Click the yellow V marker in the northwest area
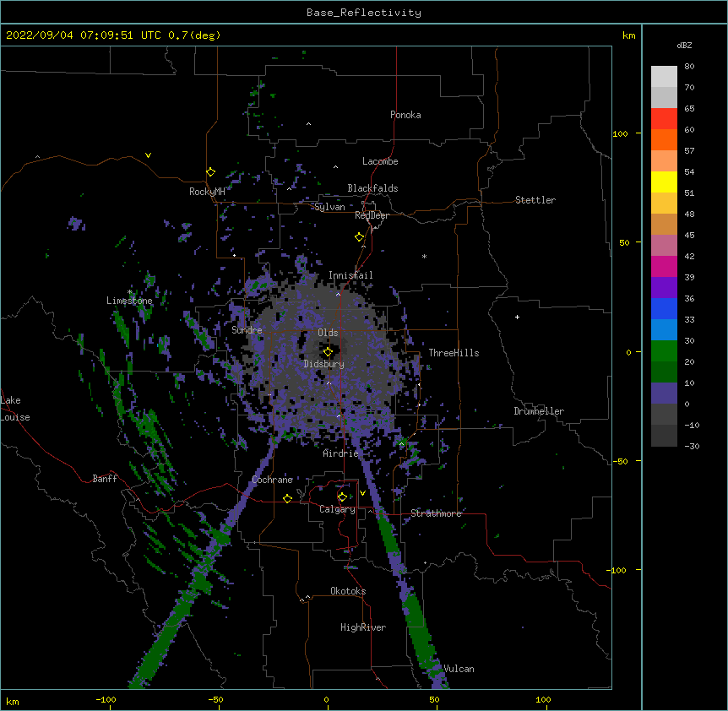The height and width of the screenshot is (711, 728). click(x=148, y=155)
